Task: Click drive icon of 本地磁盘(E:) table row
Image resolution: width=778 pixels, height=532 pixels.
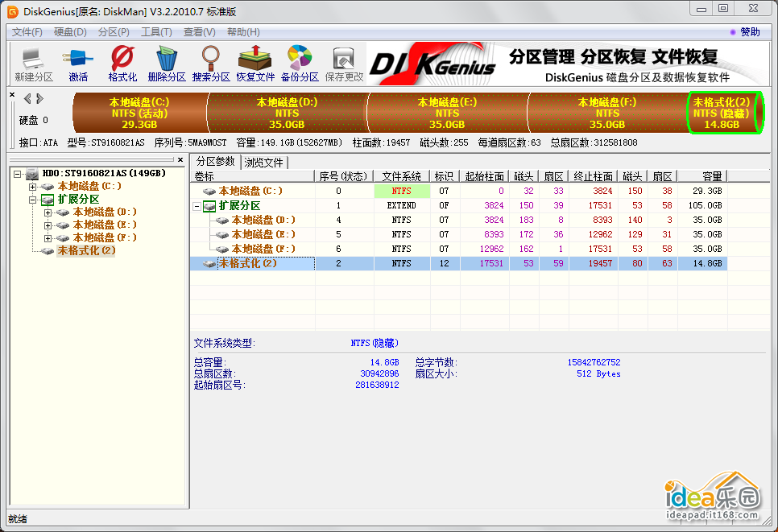Action: (221, 234)
